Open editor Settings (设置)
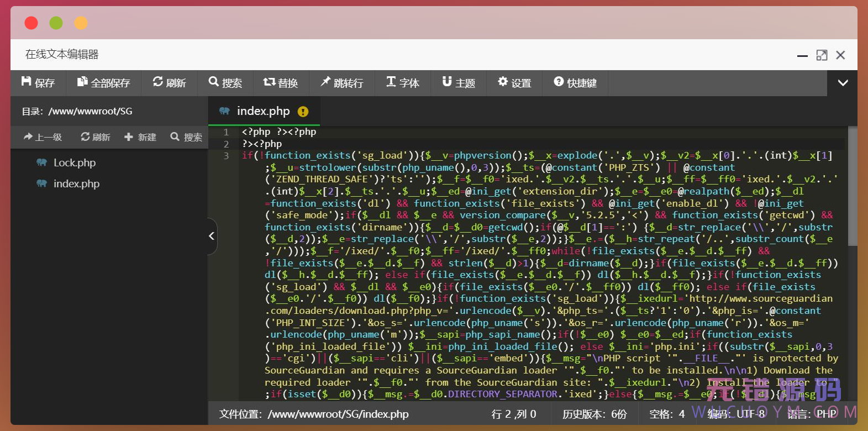The image size is (868, 431). point(514,83)
